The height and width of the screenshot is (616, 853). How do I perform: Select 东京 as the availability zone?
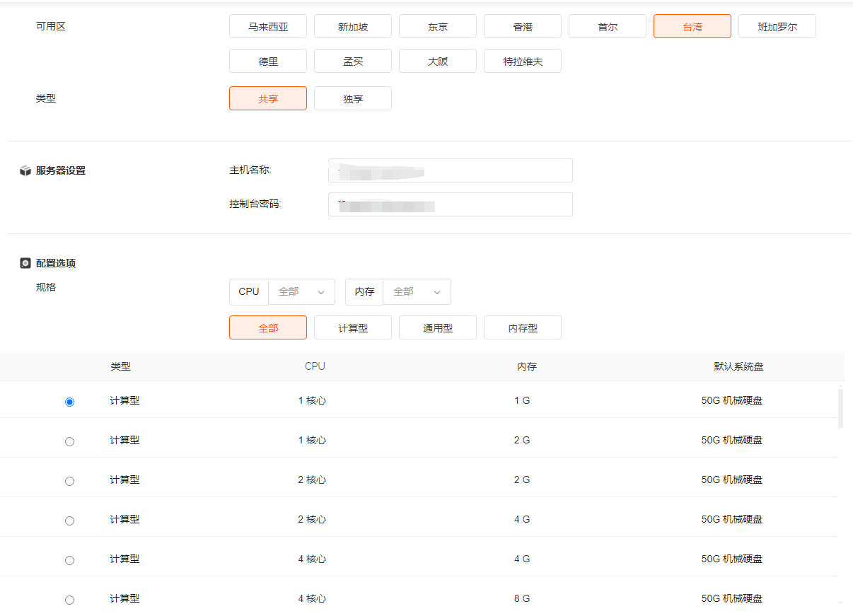438,27
